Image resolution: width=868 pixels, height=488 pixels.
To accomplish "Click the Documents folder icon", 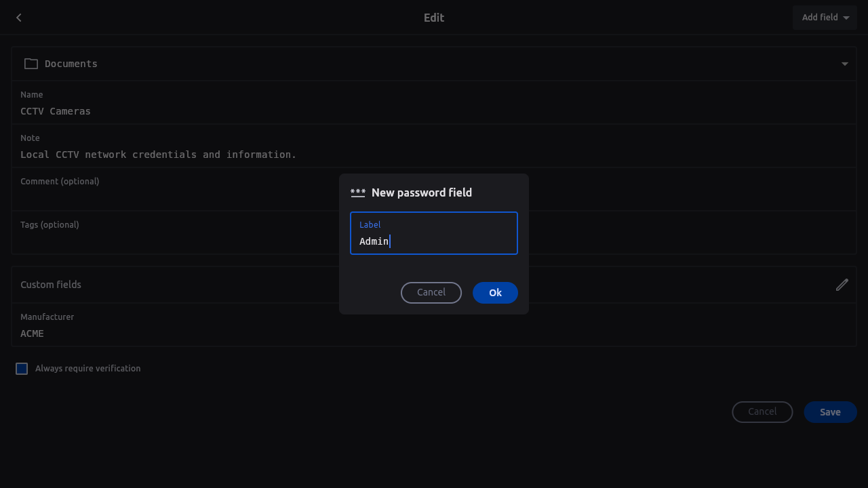I will click(x=31, y=64).
